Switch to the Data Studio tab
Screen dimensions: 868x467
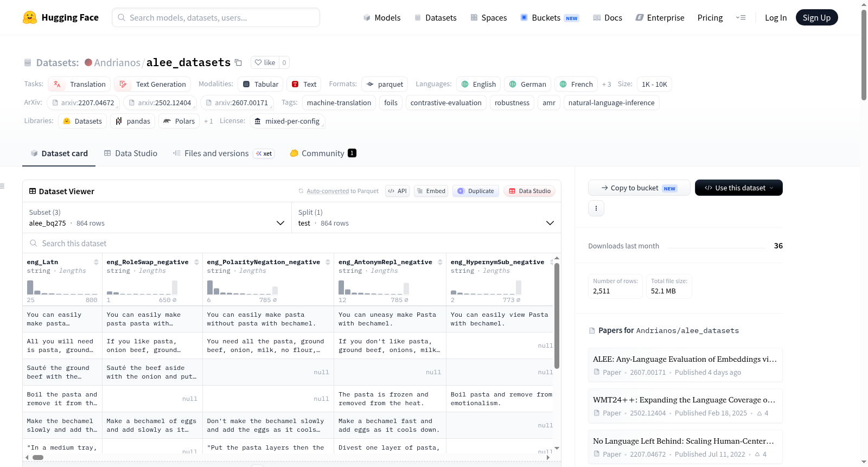pos(131,153)
